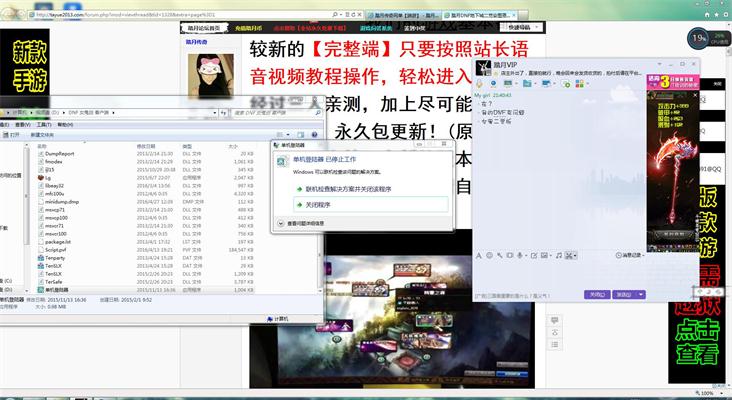Select the DumpReport file row
The height and width of the screenshot is (400, 732).
coord(146,154)
